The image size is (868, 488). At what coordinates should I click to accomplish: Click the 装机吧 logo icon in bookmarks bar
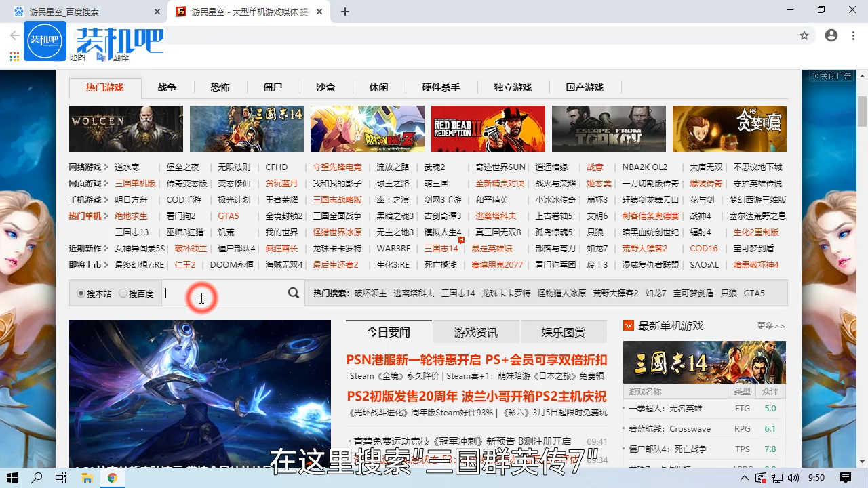[x=45, y=41]
